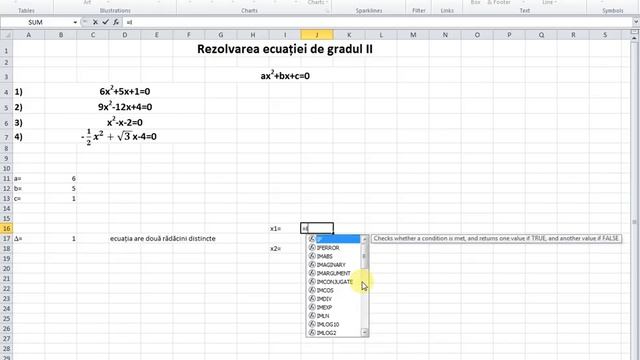This screenshot has height=360, width=640.
Task: Click cell B17 with delta value 1
Action: (x=60, y=238)
